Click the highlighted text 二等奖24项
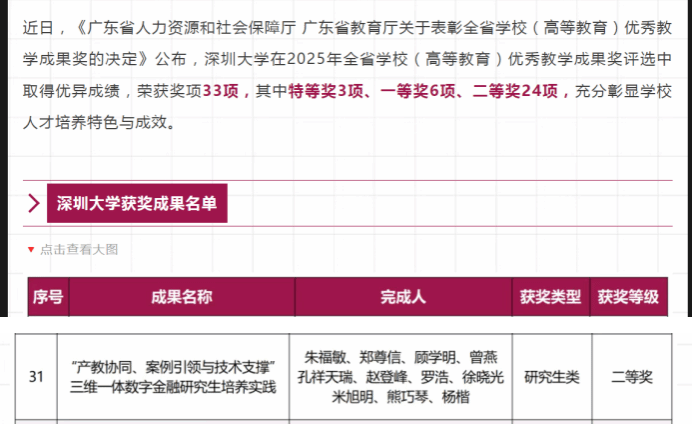The height and width of the screenshot is (424, 692). pos(515,91)
